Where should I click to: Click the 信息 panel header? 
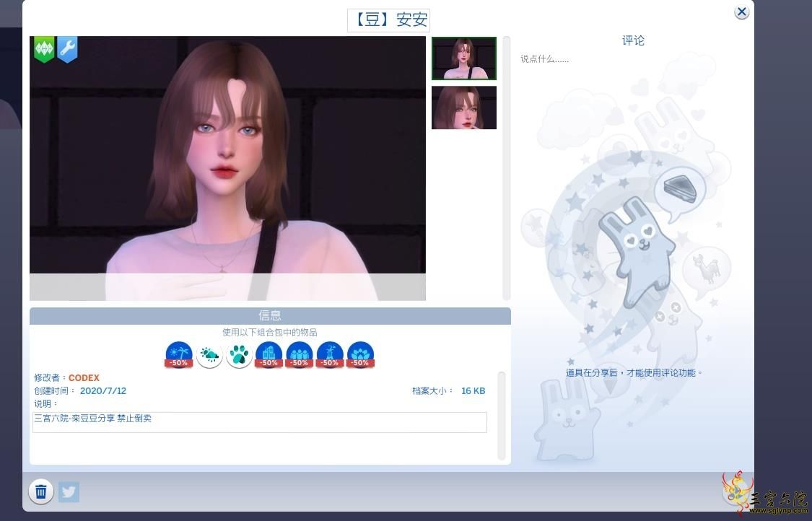click(x=271, y=316)
